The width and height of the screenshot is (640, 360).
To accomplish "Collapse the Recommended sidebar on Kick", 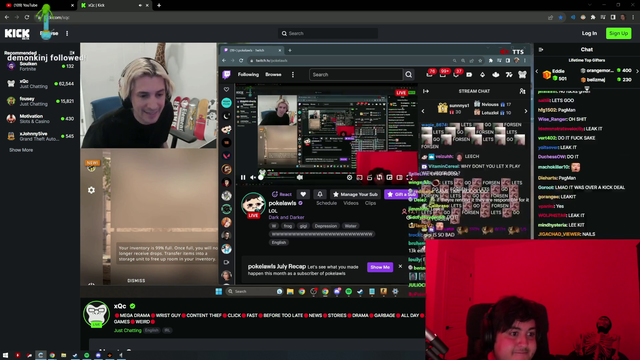I will pos(72,53).
